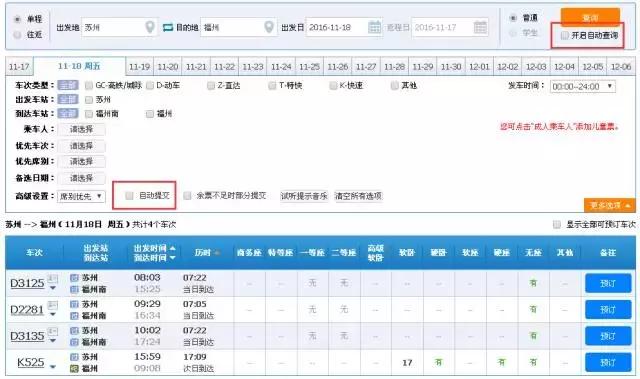Book train K525 with 预订
640x379 pixels.
[608, 362]
